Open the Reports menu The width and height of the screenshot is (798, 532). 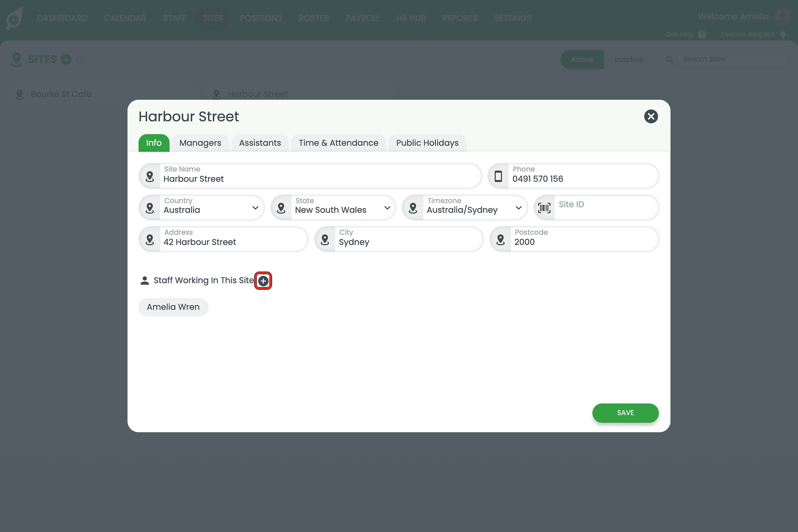coord(460,18)
